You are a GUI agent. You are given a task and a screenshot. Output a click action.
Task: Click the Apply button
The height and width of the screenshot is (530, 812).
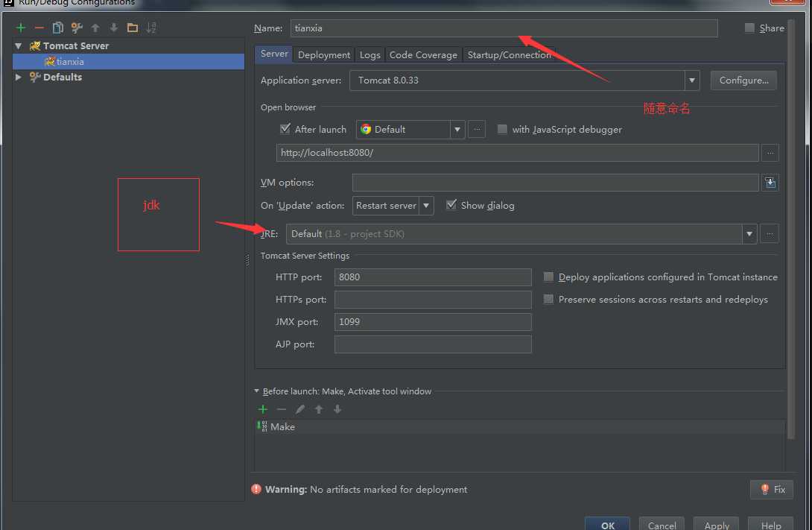click(x=717, y=524)
